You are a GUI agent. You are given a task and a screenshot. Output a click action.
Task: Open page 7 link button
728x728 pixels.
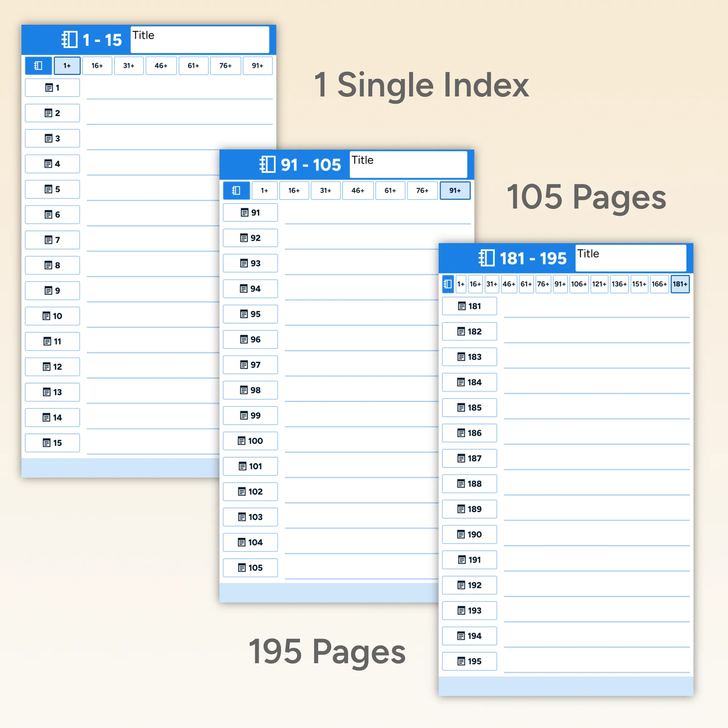click(52, 240)
